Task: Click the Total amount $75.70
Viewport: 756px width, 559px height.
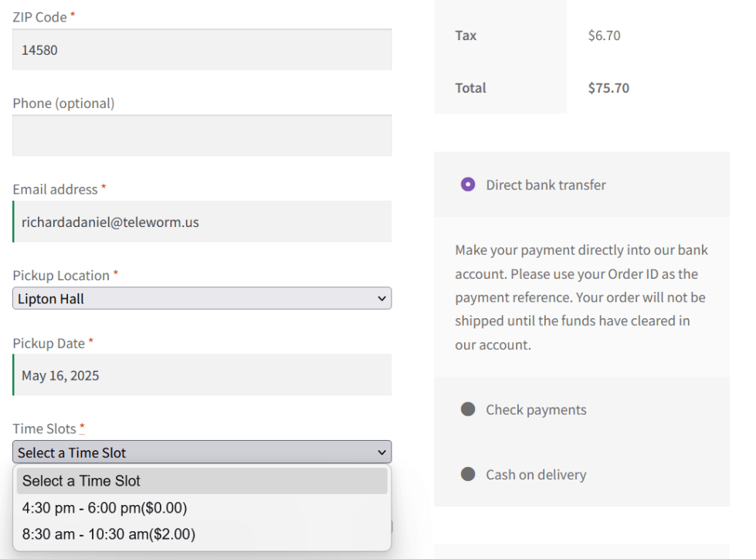Action: (x=609, y=88)
